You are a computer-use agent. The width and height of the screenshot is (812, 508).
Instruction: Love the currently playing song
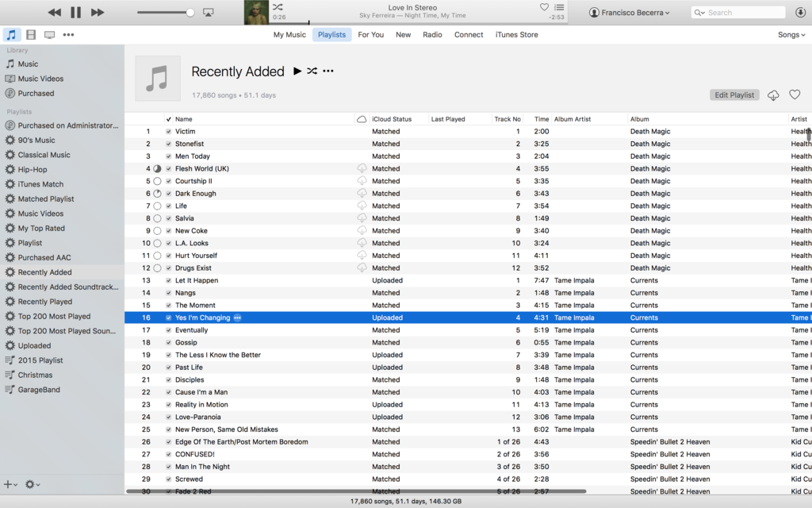coord(544,7)
